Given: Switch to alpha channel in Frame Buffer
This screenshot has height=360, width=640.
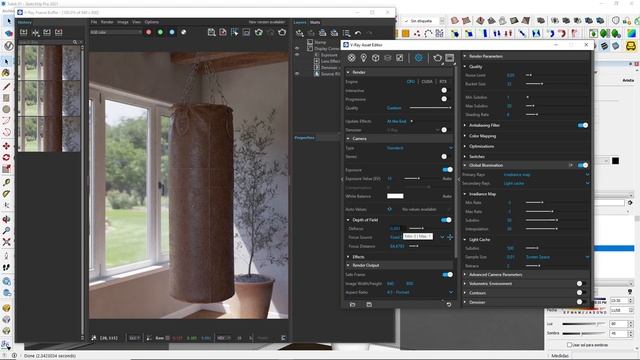Looking at the screenshot, I should (x=184, y=32).
